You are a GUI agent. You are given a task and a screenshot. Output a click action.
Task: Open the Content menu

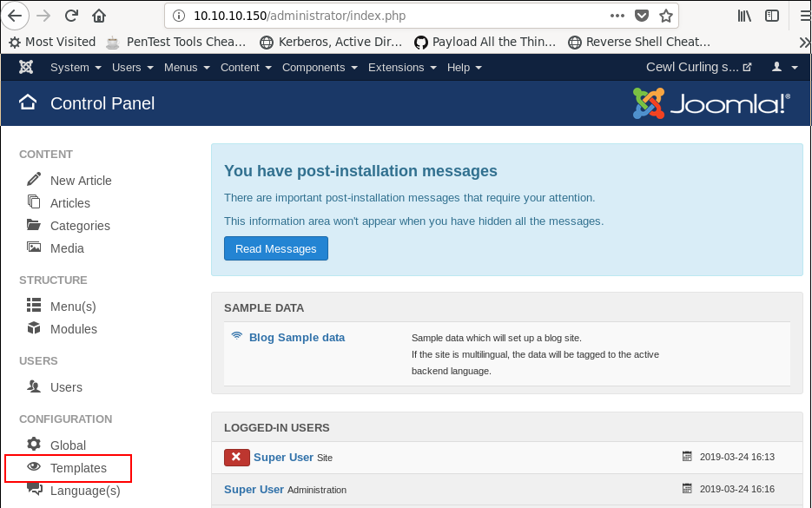click(245, 68)
